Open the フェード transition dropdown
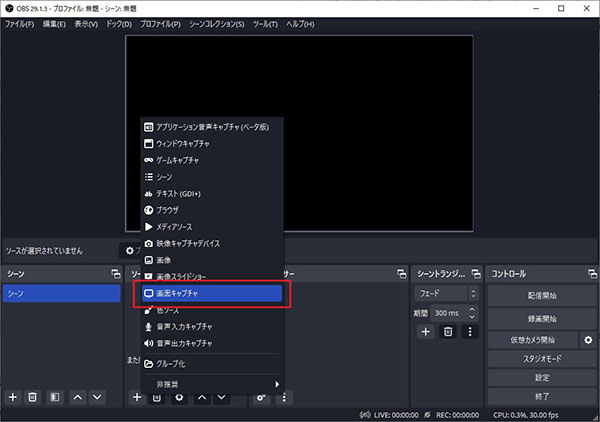Image resolution: width=600 pixels, height=422 pixels. click(446, 294)
